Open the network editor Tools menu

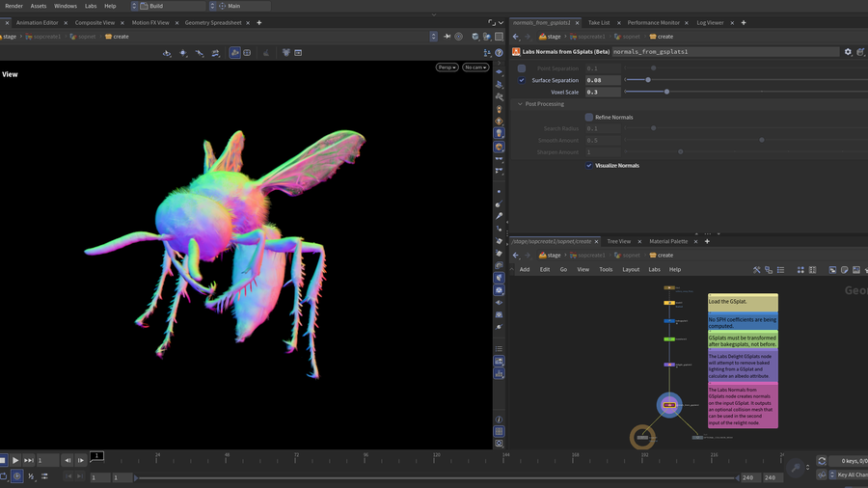606,269
